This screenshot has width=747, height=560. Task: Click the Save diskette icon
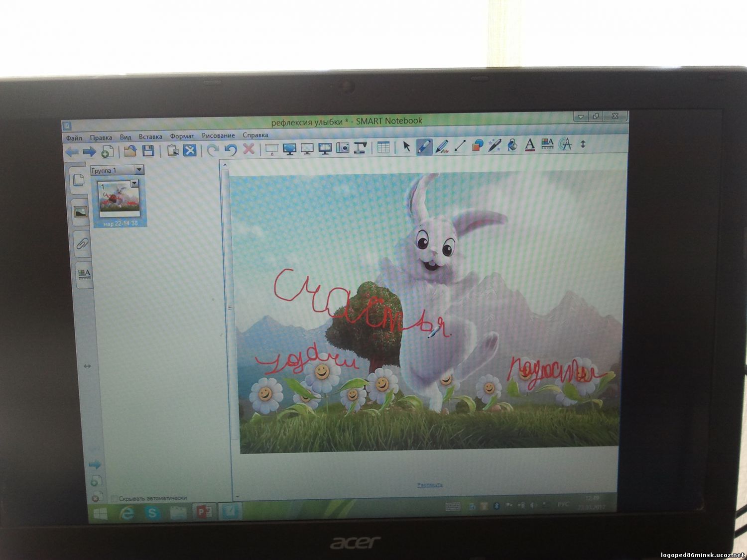pyautogui.click(x=148, y=151)
